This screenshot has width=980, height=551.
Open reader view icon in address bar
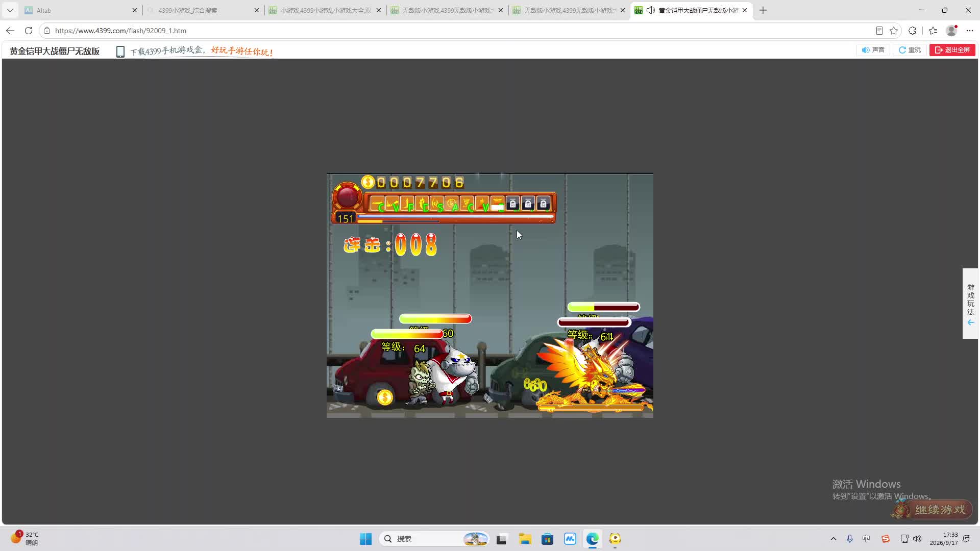pos(879,31)
